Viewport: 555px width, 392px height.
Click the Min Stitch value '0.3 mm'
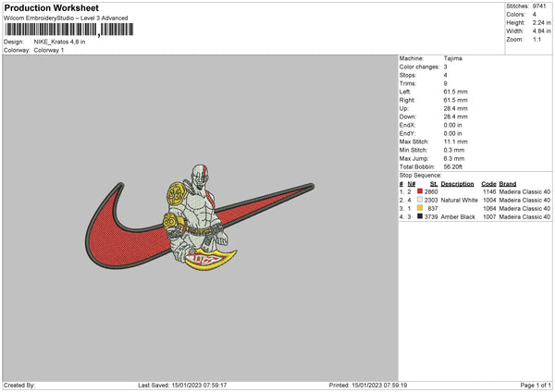454,150
